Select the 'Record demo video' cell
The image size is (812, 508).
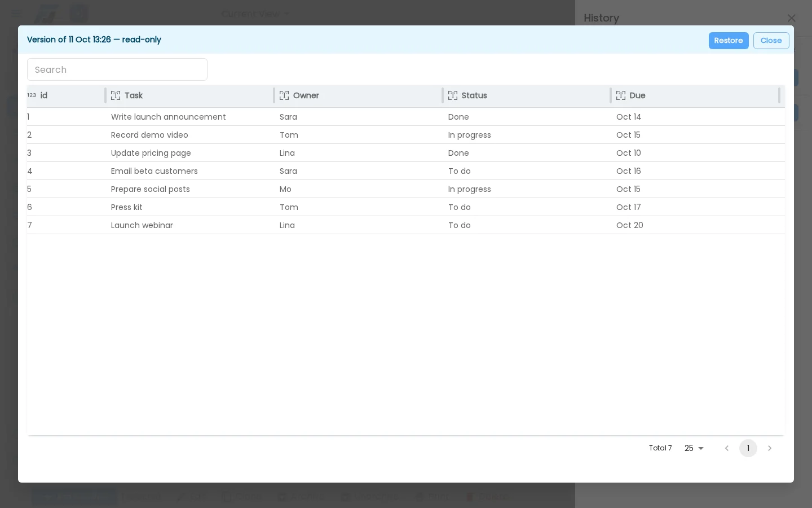189,135
